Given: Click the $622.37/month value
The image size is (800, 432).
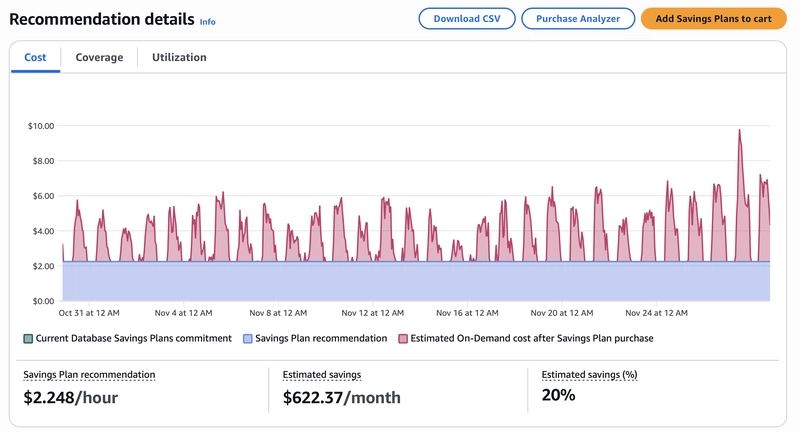Looking at the screenshot, I should [342, 397].
